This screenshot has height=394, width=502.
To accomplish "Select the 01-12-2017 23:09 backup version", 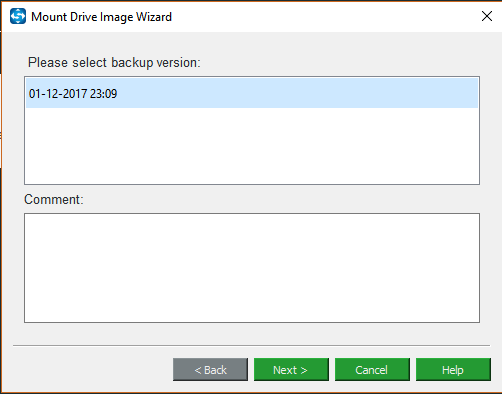I will tap(252, 93).
